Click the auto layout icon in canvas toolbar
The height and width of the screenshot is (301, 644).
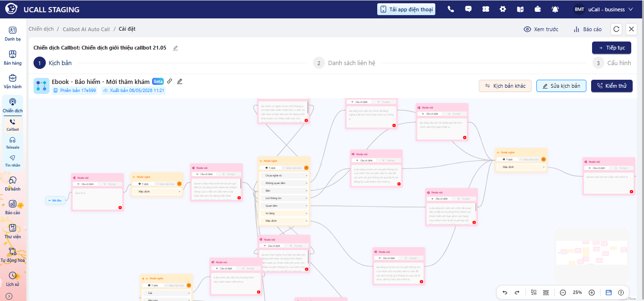tap(534, 293)
